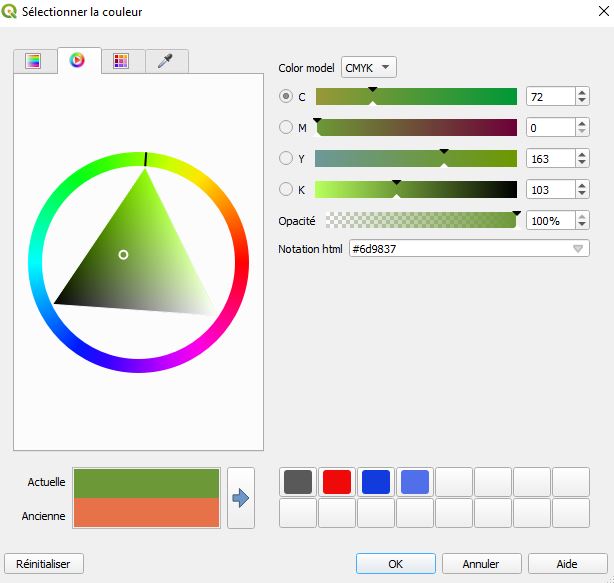Select the C (cyan) radio button
Screen dimensions: 614x583
(x=287, y=97)
